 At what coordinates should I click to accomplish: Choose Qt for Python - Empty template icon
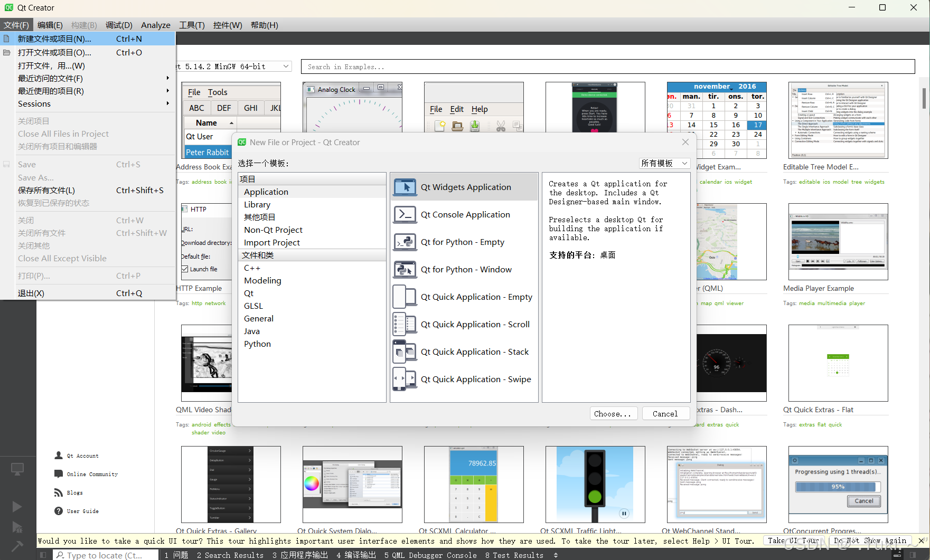tap(405, 242)
